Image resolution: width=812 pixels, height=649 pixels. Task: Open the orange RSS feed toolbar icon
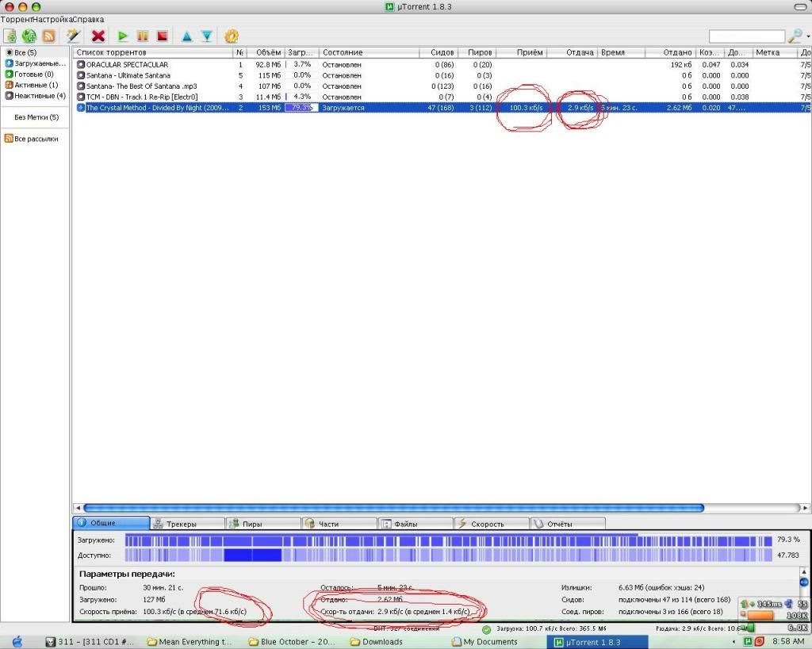(x=48, y=36)
